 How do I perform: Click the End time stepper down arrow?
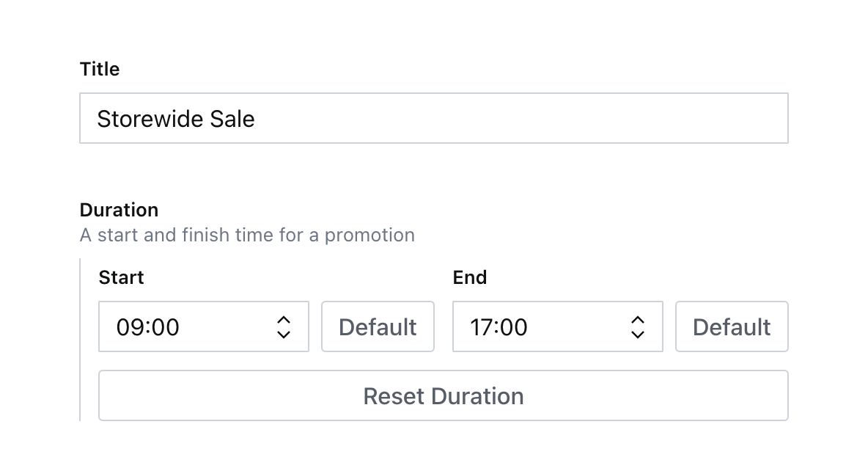pyautogui.click(x=637, y=333)
